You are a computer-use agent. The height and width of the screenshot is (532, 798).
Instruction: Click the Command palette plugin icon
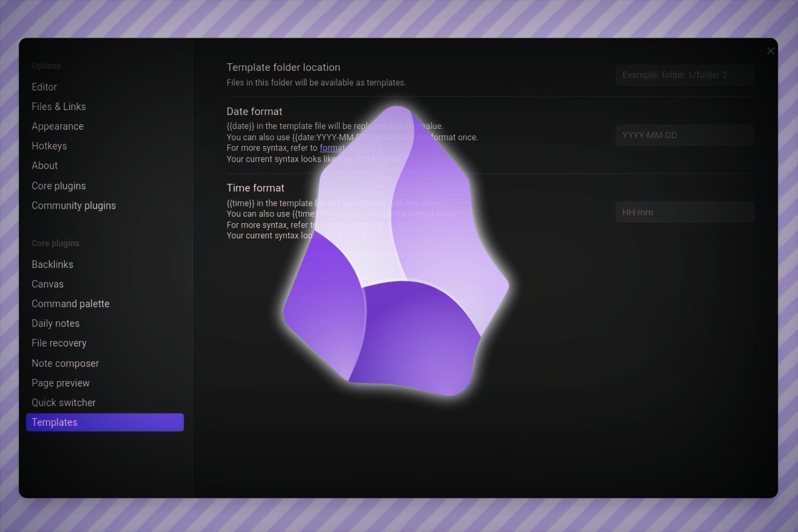70,303
